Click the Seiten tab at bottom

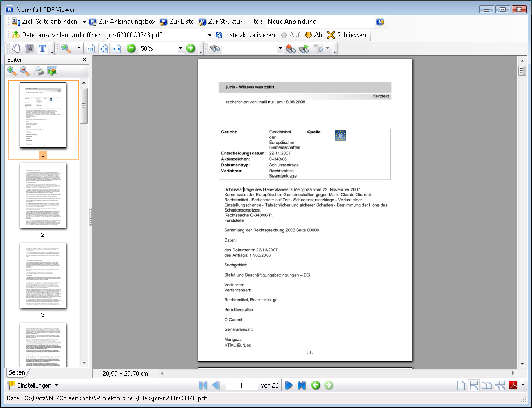point(17,372)
